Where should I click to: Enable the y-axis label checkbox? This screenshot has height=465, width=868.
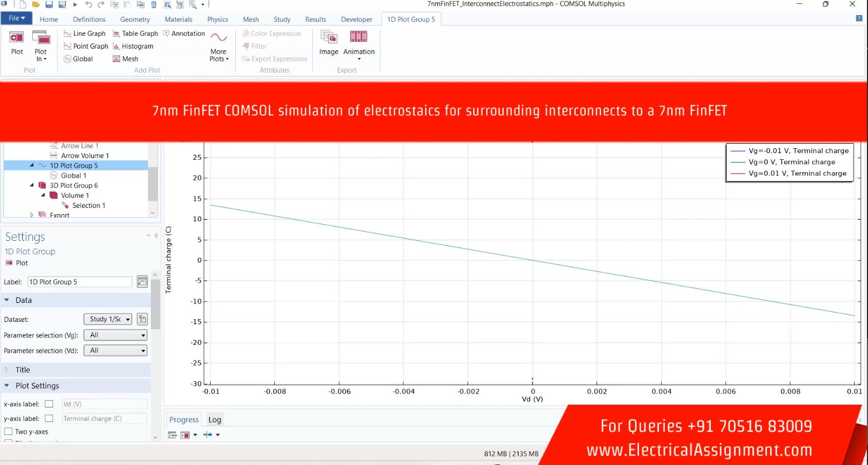(x=49, y=419)
